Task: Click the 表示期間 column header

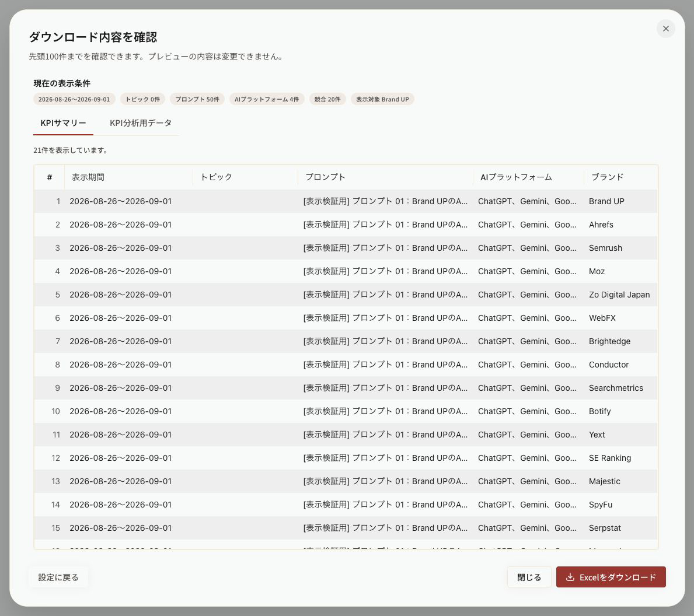Action: click(128, 177)
